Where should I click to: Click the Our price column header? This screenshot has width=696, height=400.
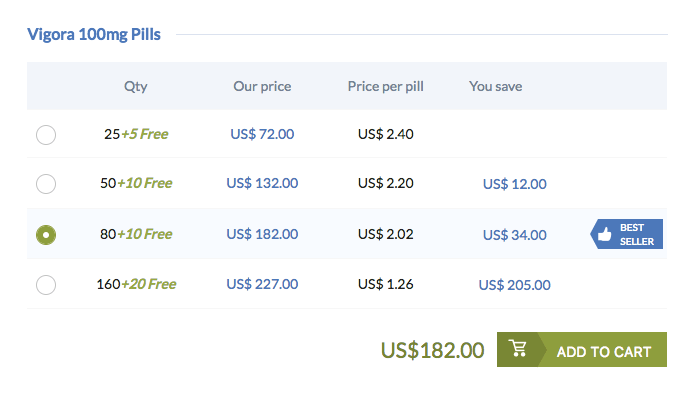pyautogui.click(x=262, y=86)
